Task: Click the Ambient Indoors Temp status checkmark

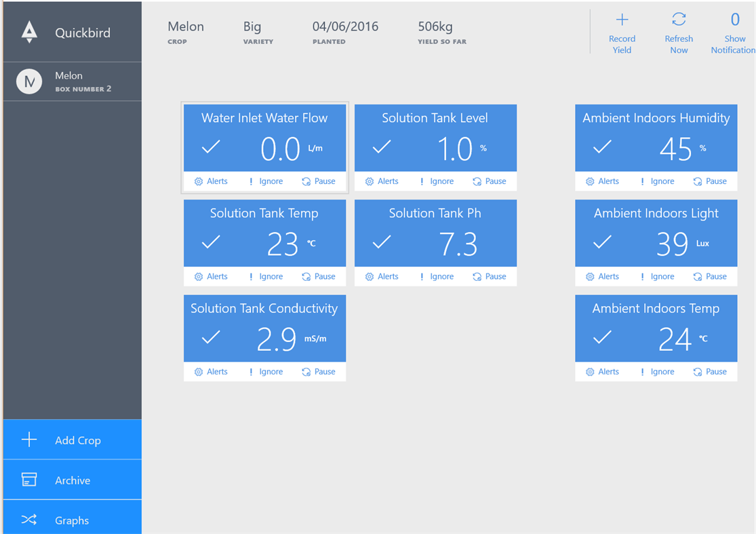Action: pyautogui.click(x=602, y=337)
